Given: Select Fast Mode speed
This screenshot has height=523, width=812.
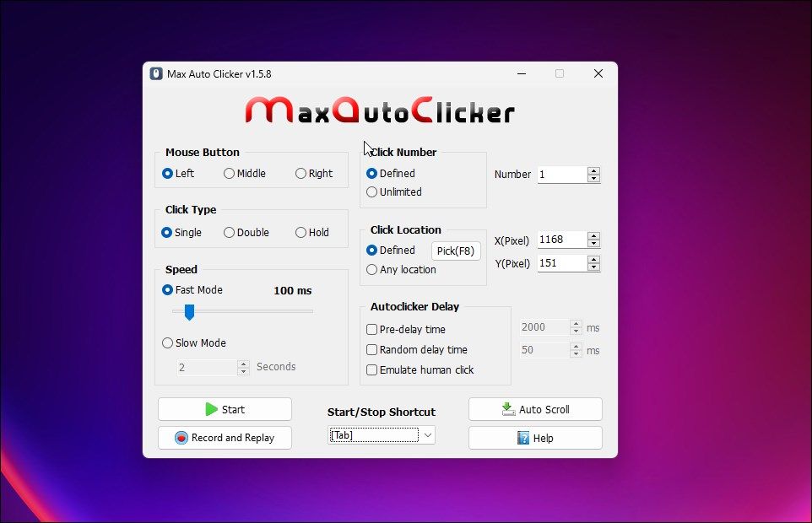Looking at the screenshot, I should pos(192,289).
